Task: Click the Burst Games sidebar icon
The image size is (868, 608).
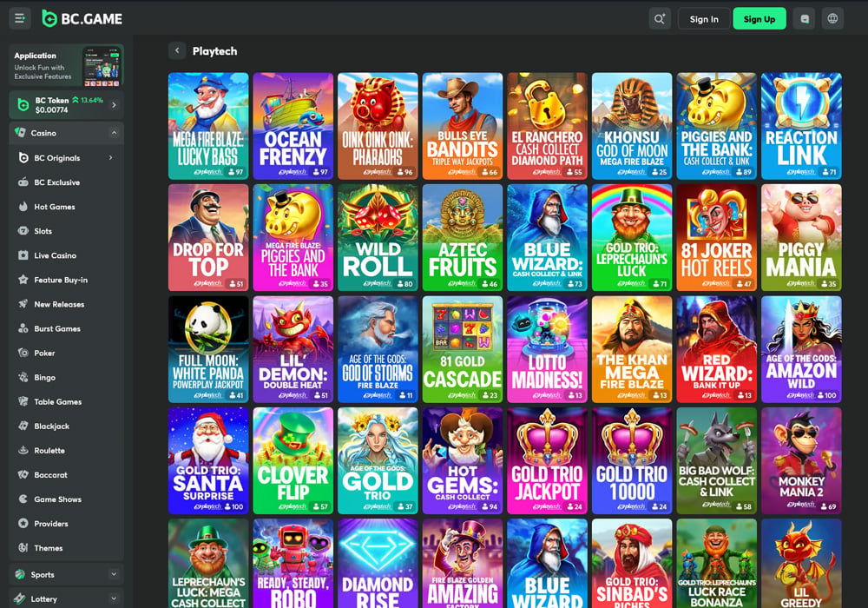Action: (x=23, y=328)
